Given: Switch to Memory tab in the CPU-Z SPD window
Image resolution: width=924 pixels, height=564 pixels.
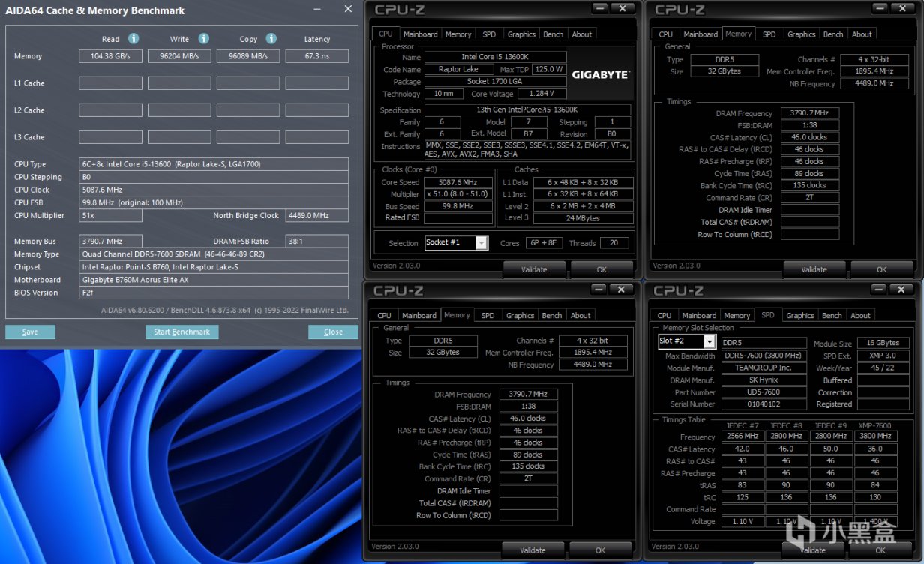Looking at the screenshot, I should (x=737, y=316).
